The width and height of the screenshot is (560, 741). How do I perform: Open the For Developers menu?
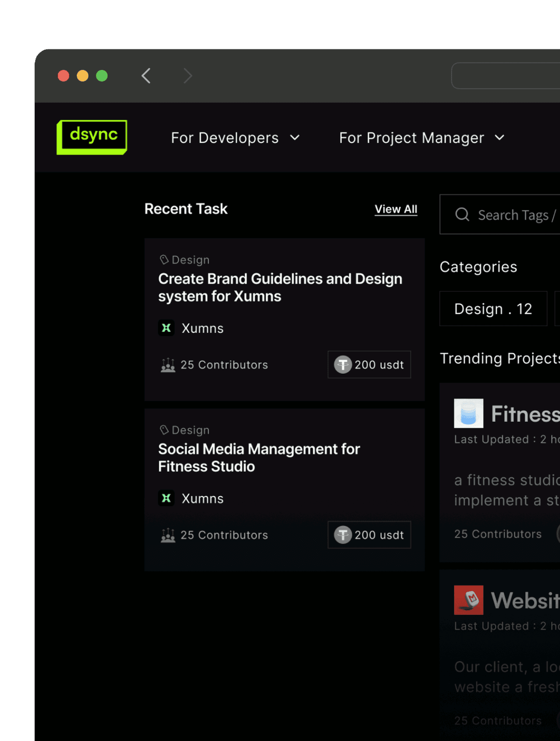(x=225, y=138)
